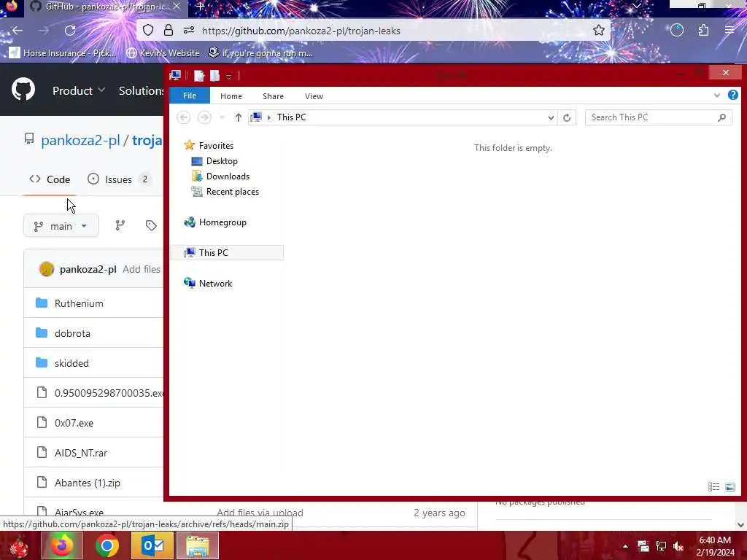Screen dimensions: 747x560
Task: Click the muted speaker tray icon
Action: pos(678,546)
